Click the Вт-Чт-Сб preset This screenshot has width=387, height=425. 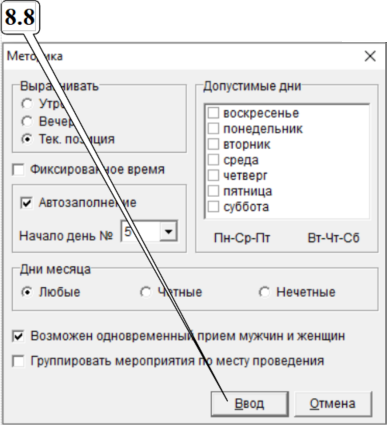[x=333, y=238]
